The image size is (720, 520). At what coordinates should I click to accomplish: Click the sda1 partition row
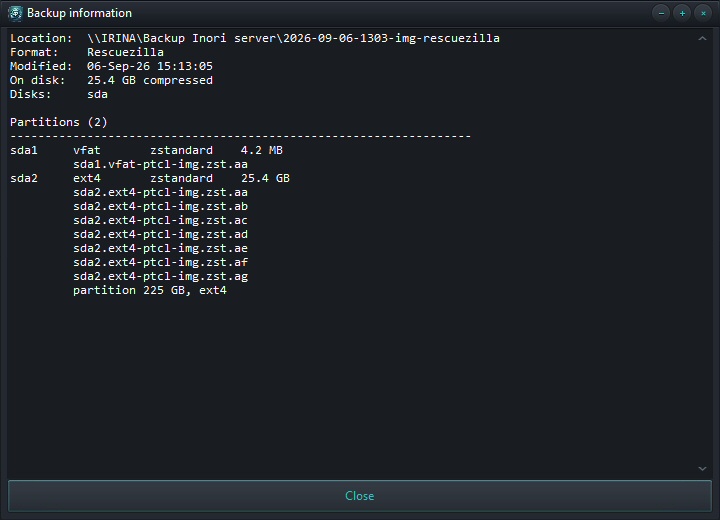[x=146, y=150]
